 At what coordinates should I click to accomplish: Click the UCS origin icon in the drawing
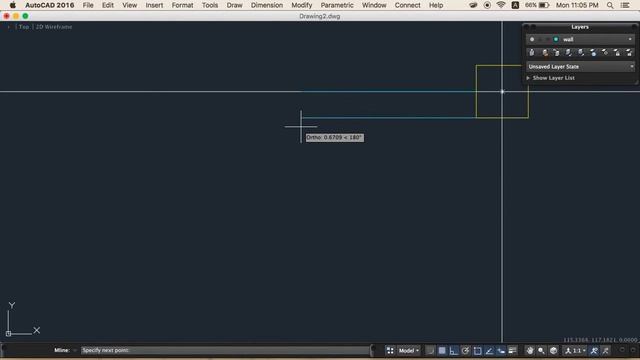8,333
